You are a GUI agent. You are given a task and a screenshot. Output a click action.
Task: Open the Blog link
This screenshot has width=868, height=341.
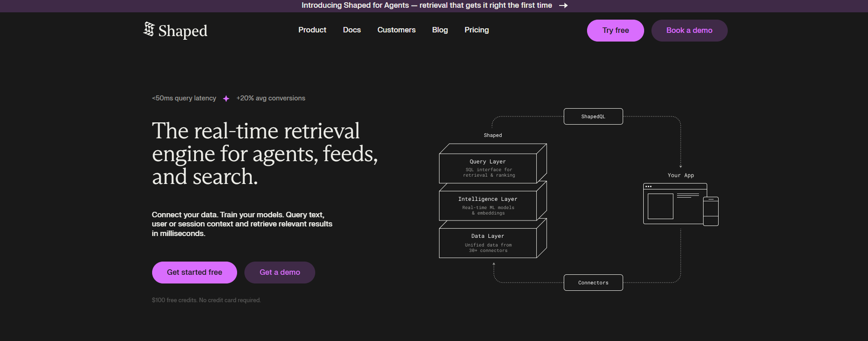coord(440,30)
